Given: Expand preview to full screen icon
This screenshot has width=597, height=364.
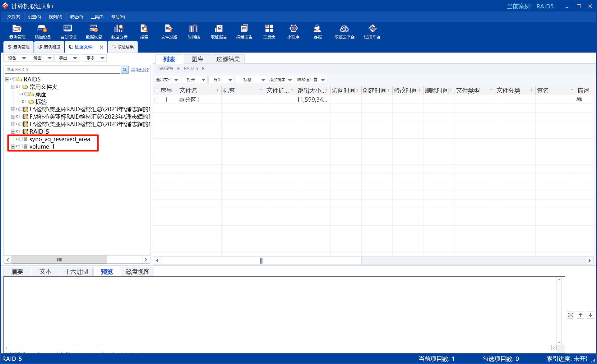Looking at the screenshot, I should (570, 315).
